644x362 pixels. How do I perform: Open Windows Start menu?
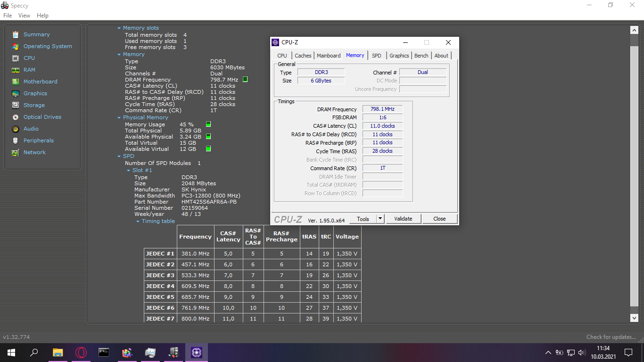11,352
